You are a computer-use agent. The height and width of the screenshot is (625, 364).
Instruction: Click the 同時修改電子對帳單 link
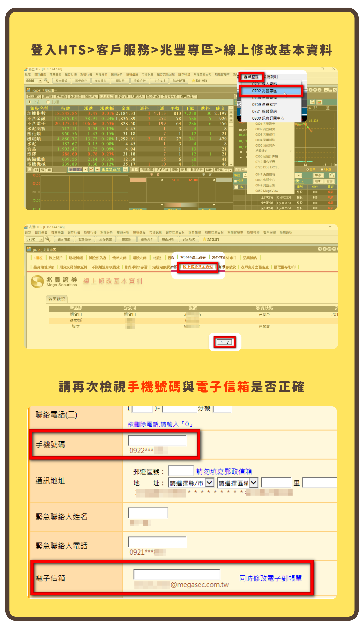[271, 578]
